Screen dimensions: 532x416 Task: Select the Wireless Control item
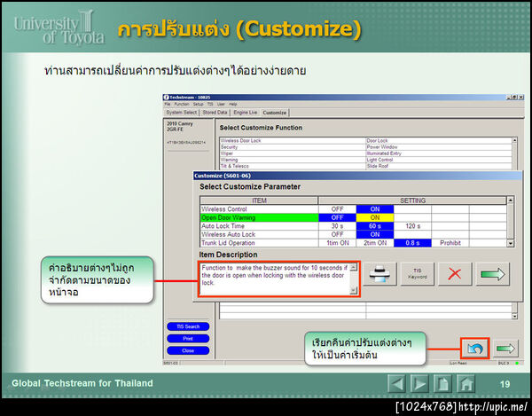259,209
